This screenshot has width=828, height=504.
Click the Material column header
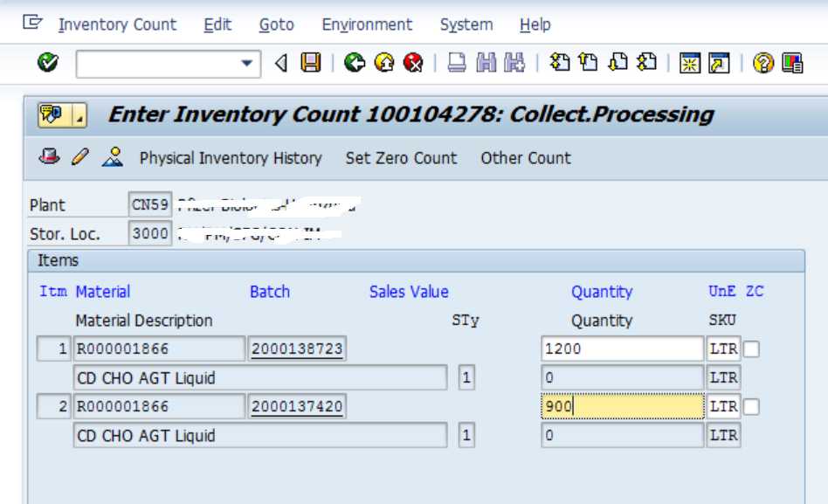click(x=103, y=292)
